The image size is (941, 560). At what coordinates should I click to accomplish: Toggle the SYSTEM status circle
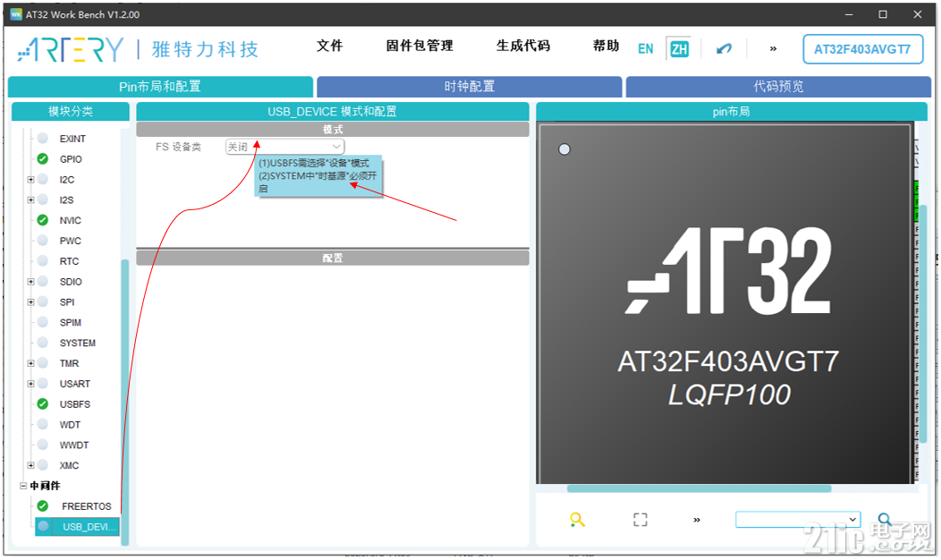43,342
